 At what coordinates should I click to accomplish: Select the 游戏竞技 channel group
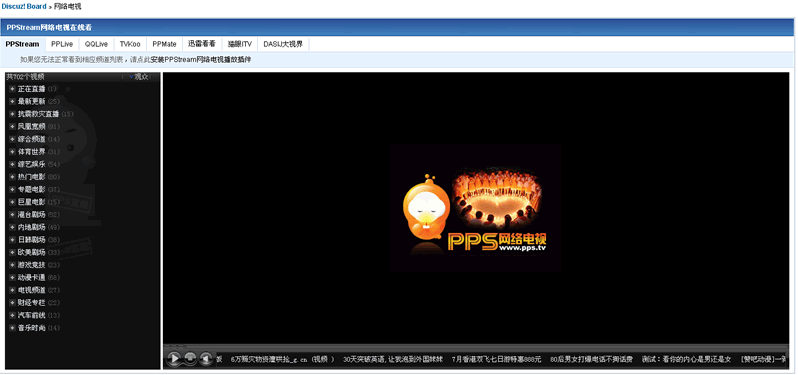(x=32, y=265)
